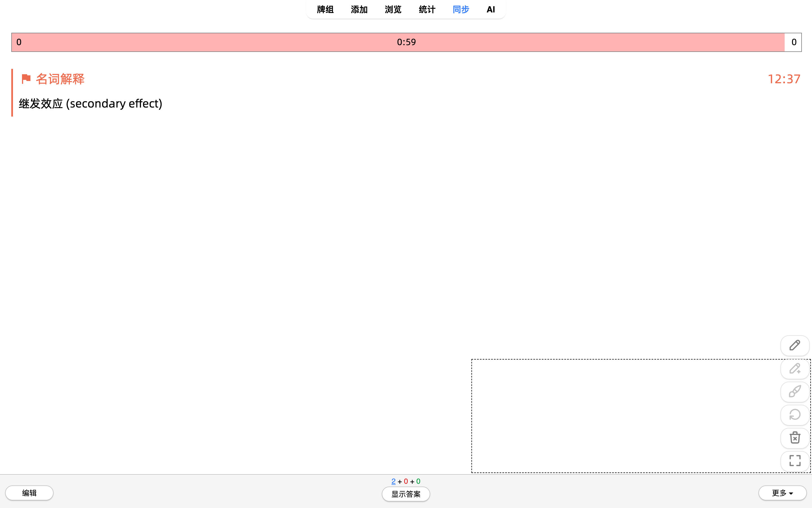The width and height of the screenshot is (812, 508).
Task: Click the 同步 sync tab
Action: tap(461, 9)
